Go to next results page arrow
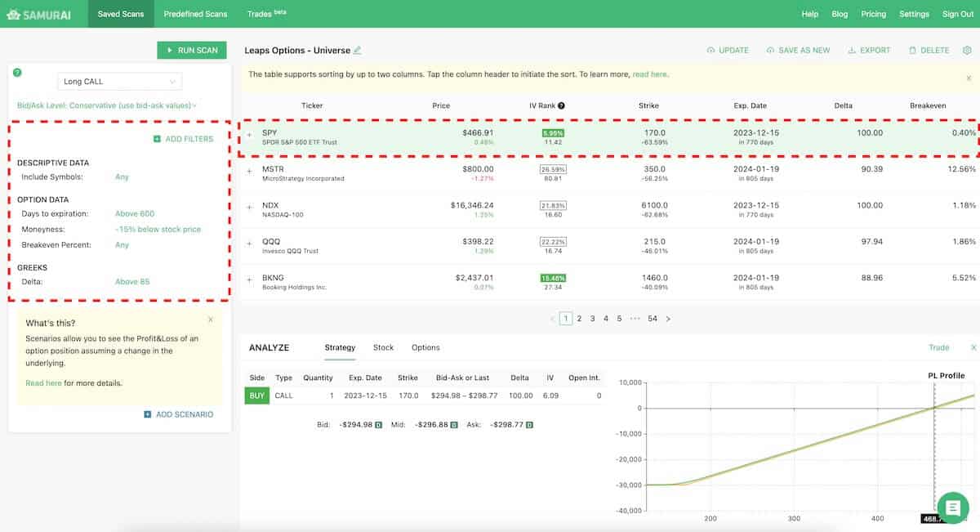Viewport: 980px width, 532px height. pos(668,319)
